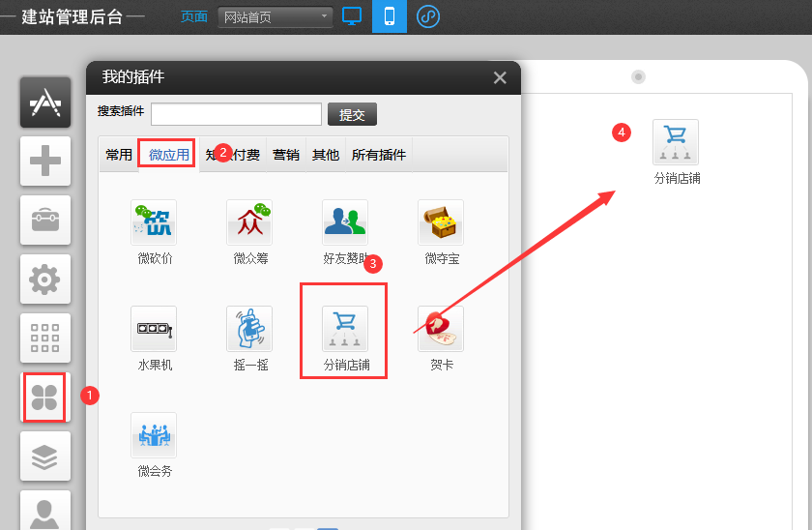
Task: Expand the 网站首页 page dropdown
Action: point(275,16)
